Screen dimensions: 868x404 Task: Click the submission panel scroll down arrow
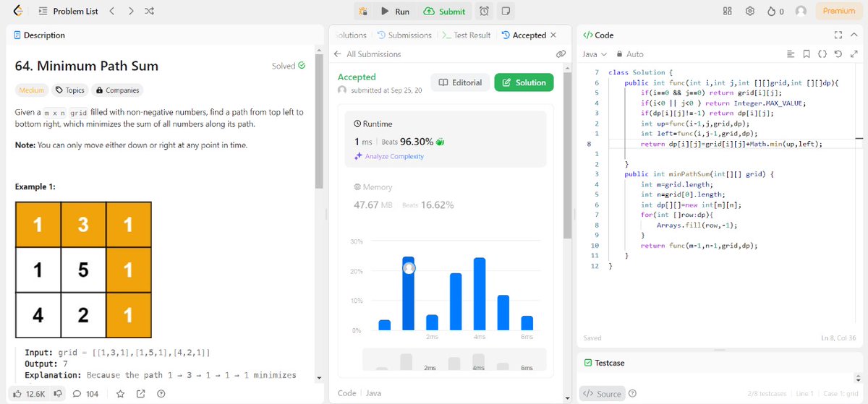point(567,398)
